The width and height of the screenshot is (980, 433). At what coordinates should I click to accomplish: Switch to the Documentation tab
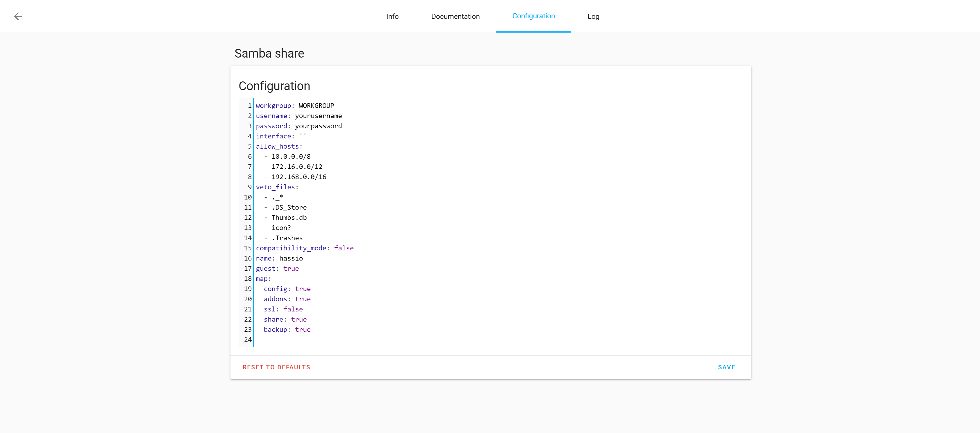coord(455,16)
